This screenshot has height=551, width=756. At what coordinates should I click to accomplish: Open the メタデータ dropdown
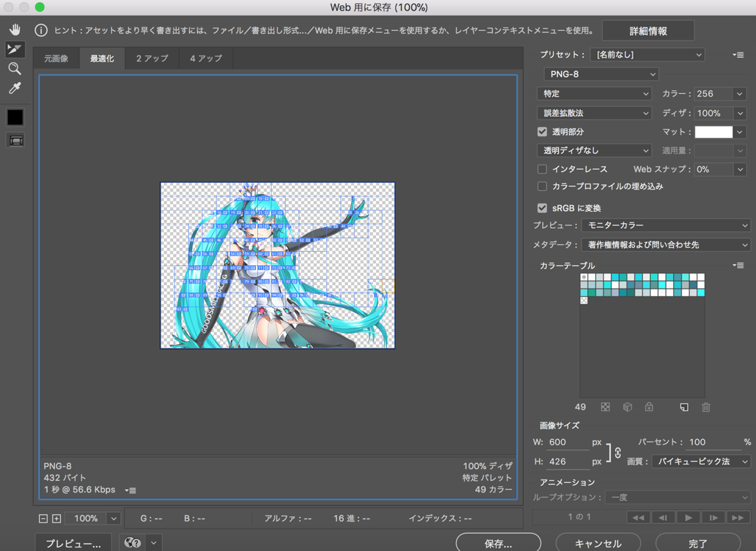coord(666,245)
